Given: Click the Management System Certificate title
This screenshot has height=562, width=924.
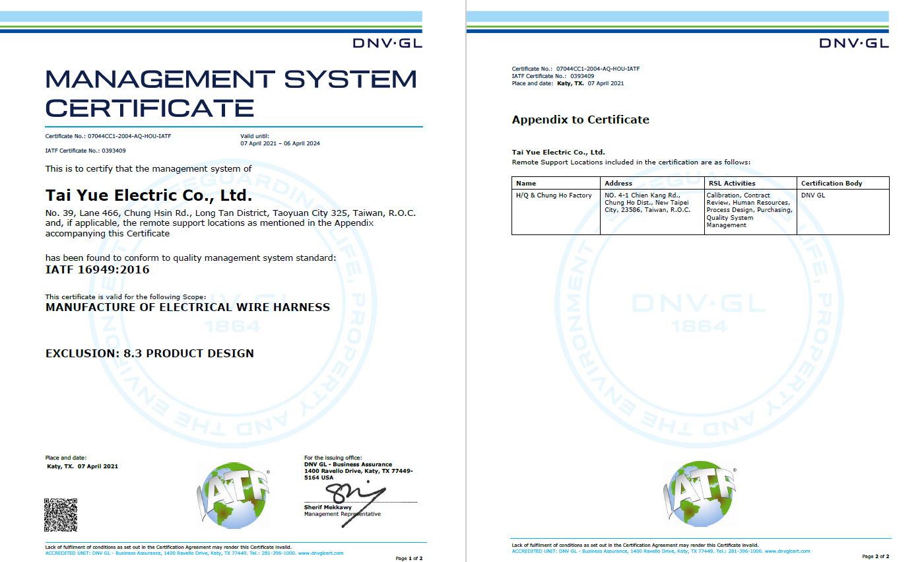Looking at the screenshot, I should pos(231,93).
